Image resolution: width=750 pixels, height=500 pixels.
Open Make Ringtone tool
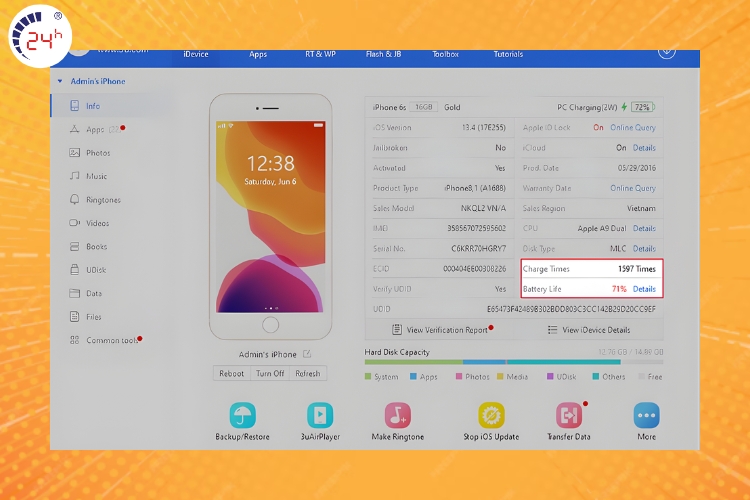(x=398, y=415)
